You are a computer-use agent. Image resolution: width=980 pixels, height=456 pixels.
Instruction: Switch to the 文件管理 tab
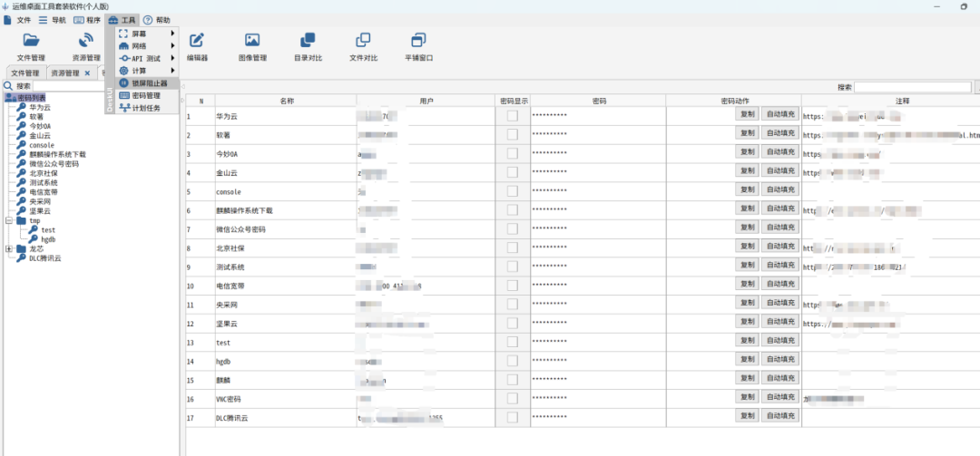(25, 73)
